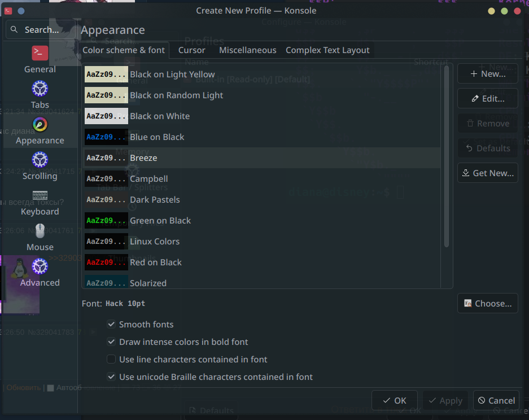Disable Draw intense colors in bold font
529x420 pixels.
click(x=111, y=342)
